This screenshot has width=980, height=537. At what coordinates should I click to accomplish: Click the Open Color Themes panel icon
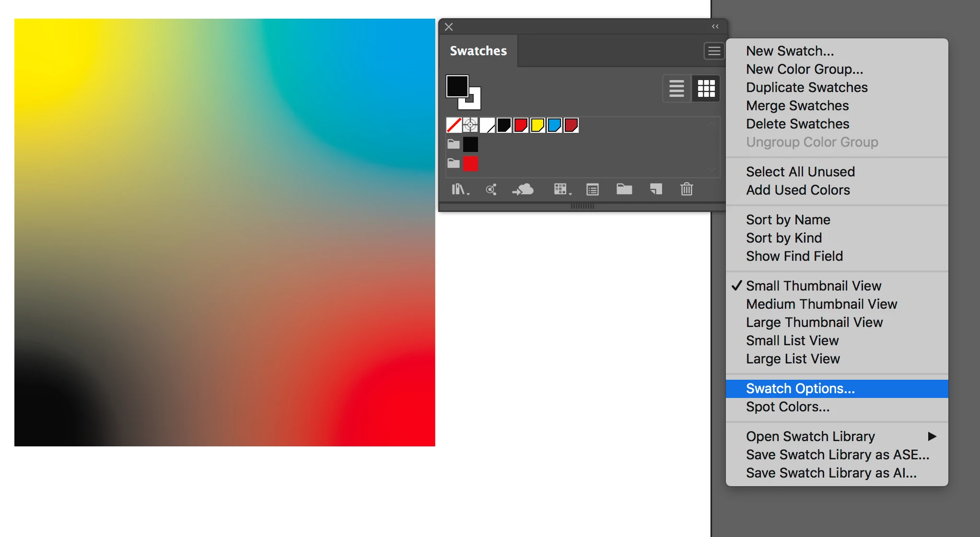click(x=491, y=189)
